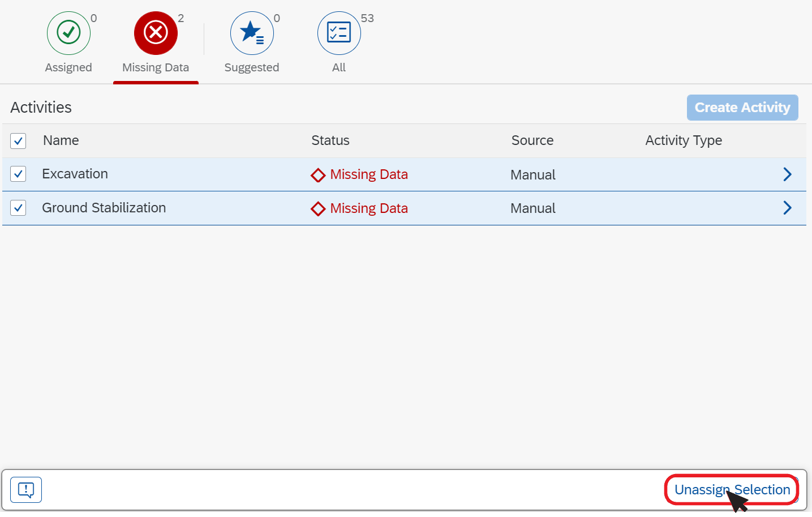Show All activities checklist icon
Screen dimensions: 812x517
point(339,33)
